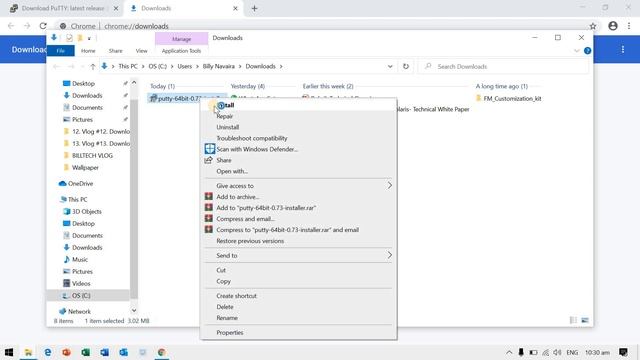Switch to the View ribbon tab
The width and height of the screenshot is (640, 360).
coord(142,51)
